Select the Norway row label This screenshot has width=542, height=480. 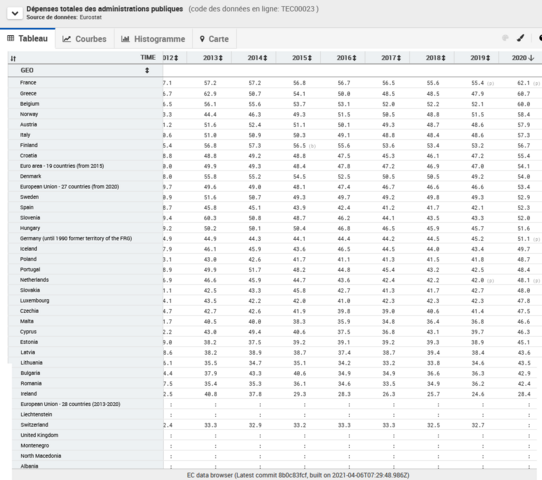pyautogui.click(x=29, y=114)
